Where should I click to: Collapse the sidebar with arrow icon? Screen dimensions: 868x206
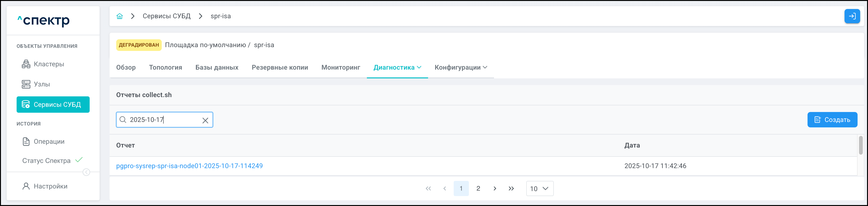pos(86,172)
